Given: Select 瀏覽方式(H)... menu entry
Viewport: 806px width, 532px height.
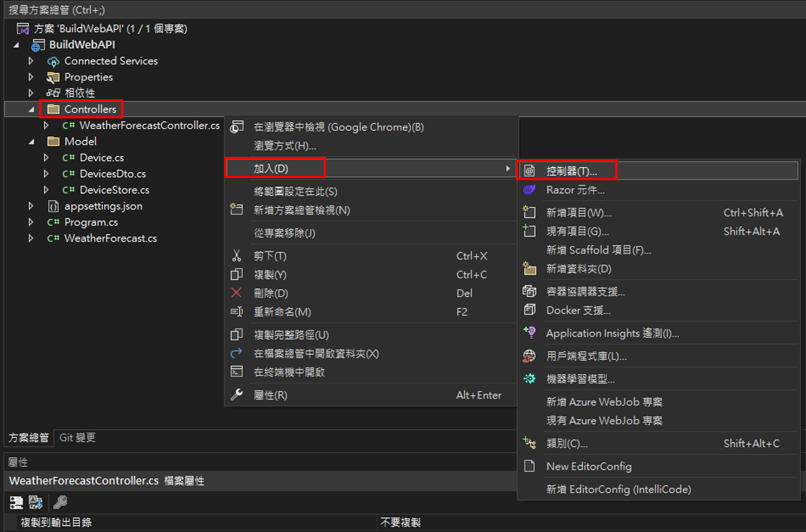Looking at the screenshot, I should pyautogui.click(x=285, y=145).
